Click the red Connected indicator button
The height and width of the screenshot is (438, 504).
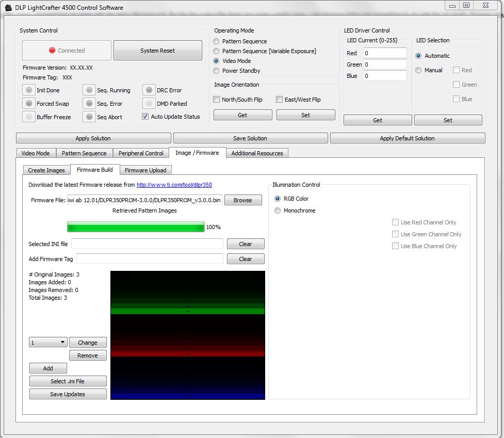(x=67, y=51)
